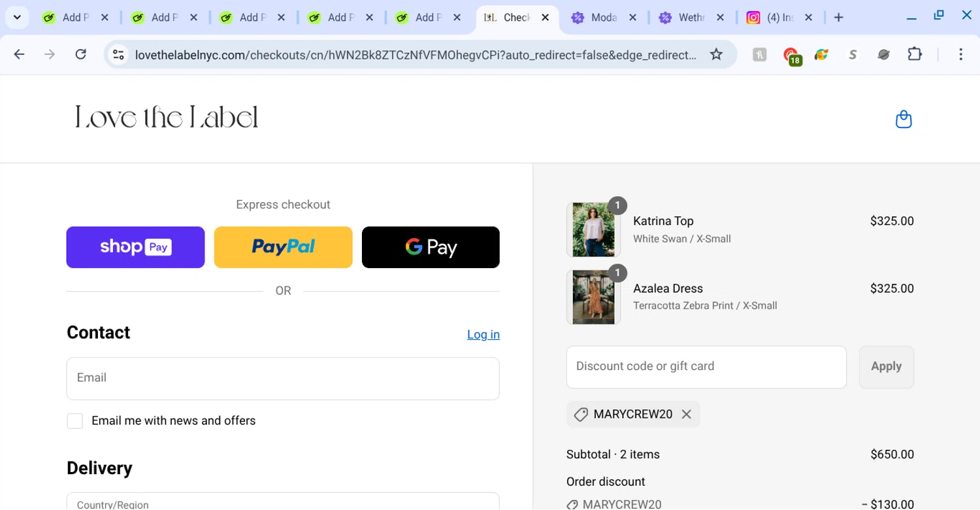Image resolution: width=980 pixels, height=510 pixels.
Task: Open the Extensions puzzle menu
Action: [915, 54]
